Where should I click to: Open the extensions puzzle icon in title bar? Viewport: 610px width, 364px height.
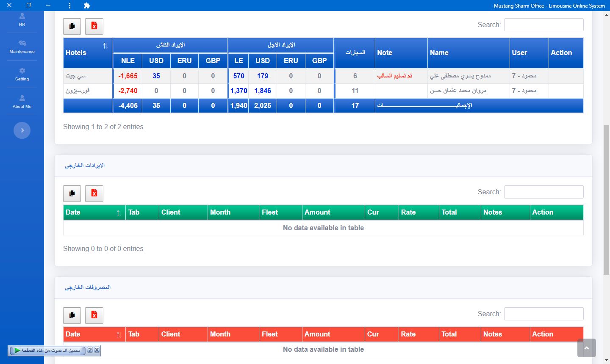[87, 6]
